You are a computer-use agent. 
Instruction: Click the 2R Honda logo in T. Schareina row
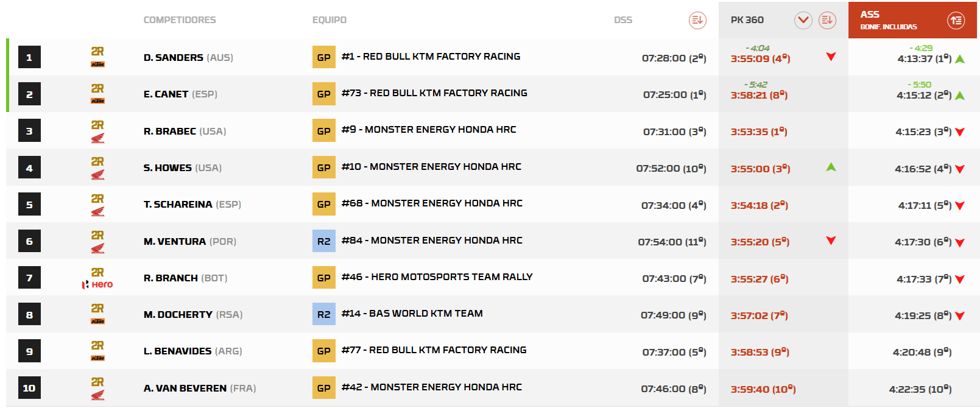click(97, 205)
